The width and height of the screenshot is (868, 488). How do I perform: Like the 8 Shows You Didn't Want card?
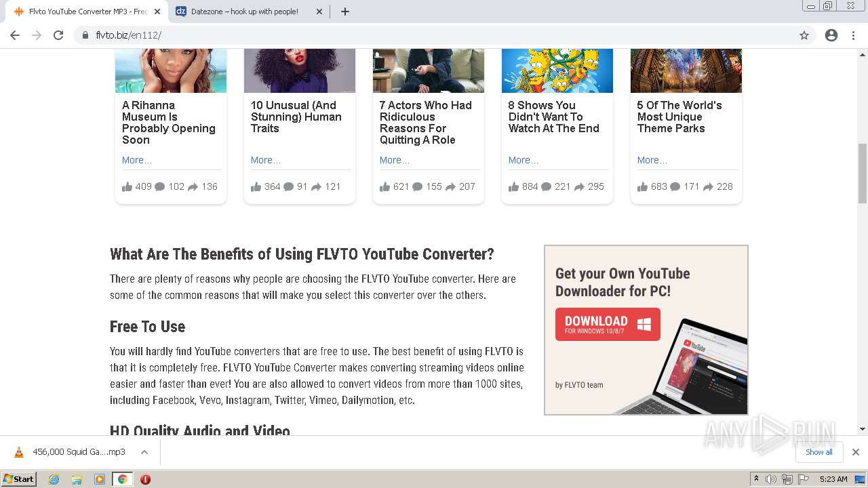tap(513, 186)
